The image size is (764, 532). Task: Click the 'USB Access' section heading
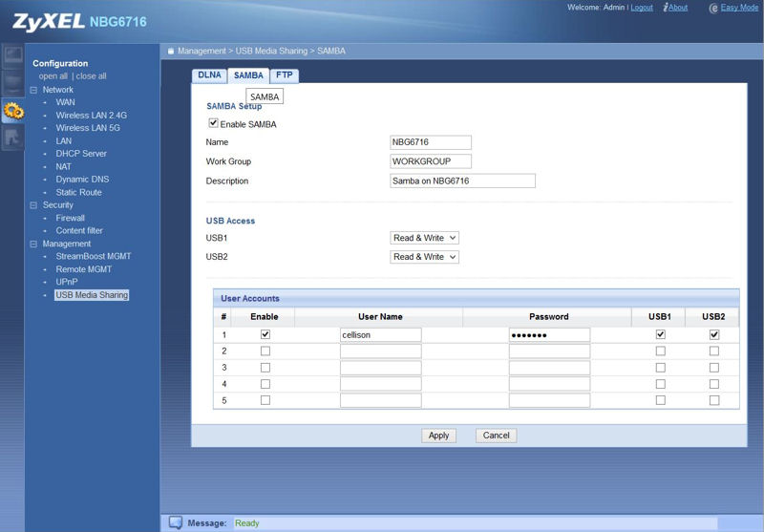click(x=230, y=222)
